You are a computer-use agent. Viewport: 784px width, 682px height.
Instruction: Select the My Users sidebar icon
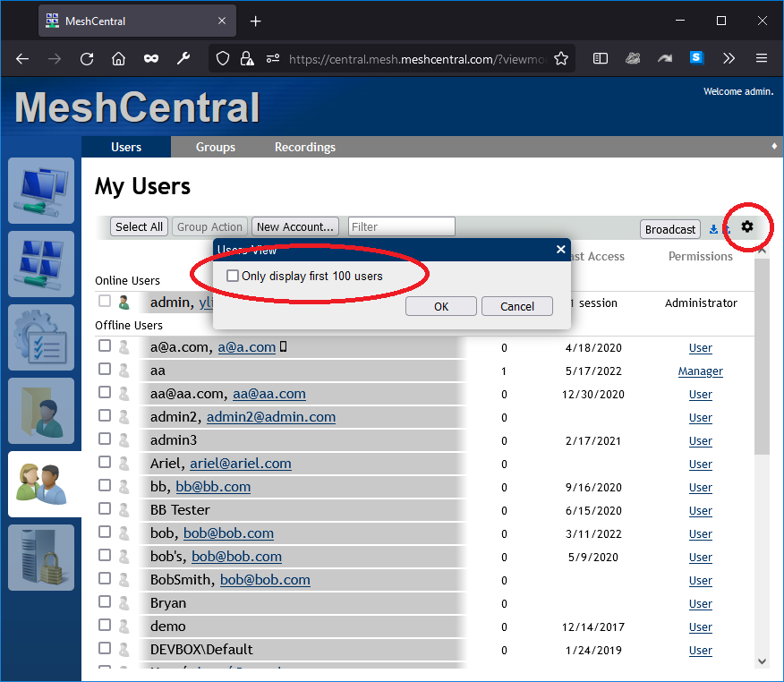[x=41, y=484]
